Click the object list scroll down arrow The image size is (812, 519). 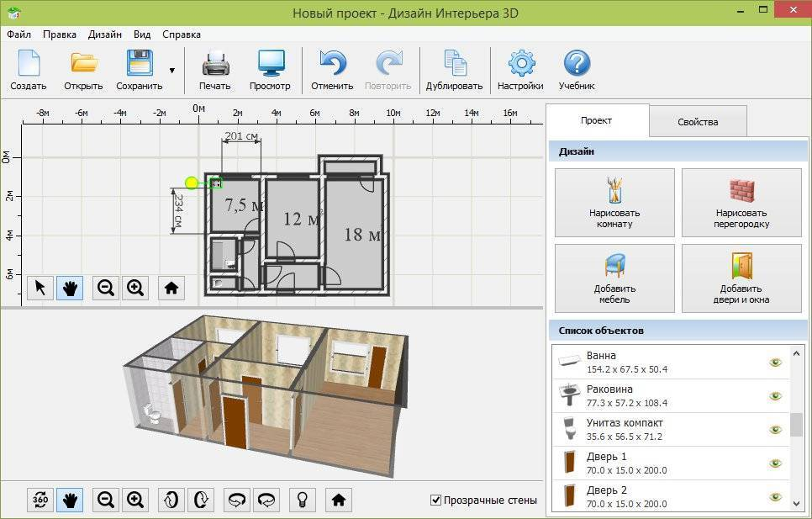point(797,504)
